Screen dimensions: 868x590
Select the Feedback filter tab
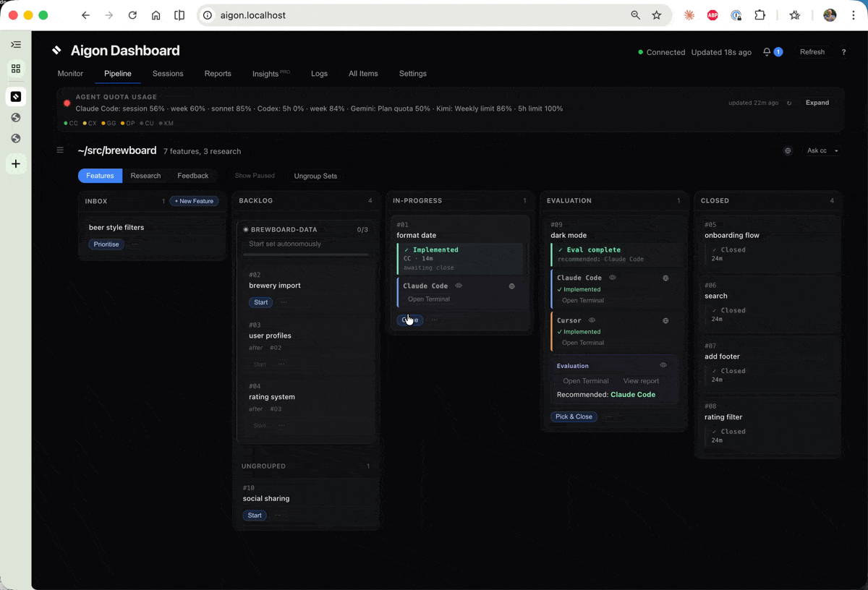(x=193, y=176)
